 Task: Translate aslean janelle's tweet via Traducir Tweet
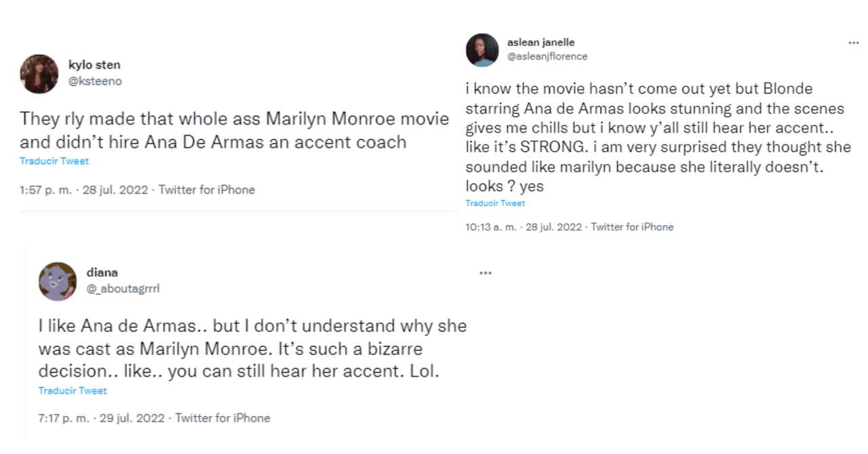(496, 203)
